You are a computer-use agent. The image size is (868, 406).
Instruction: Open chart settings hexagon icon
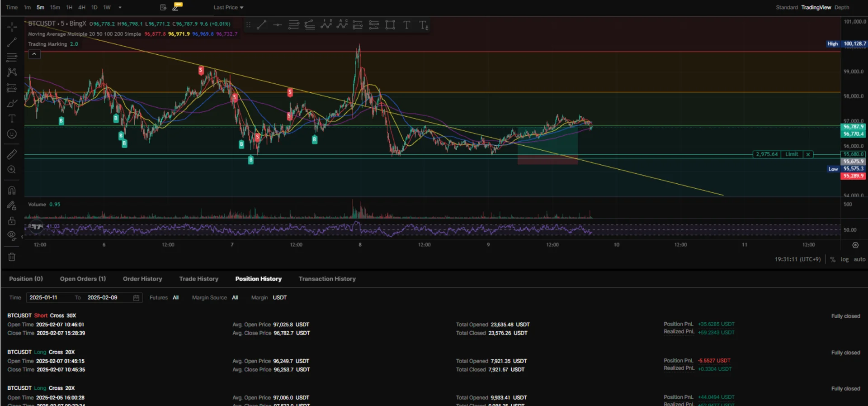click(855, 245)
